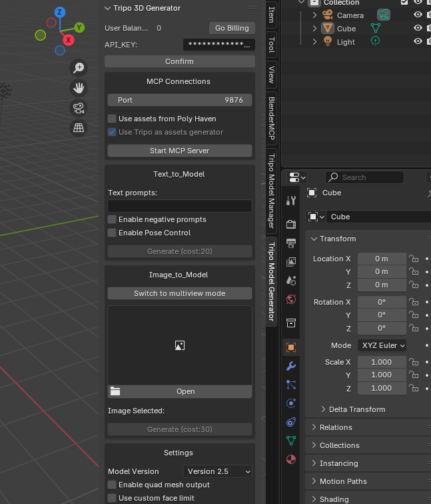The image size is (431, 504).
Task: Click the red X axis gizmo handle
Action: point(69,40)
